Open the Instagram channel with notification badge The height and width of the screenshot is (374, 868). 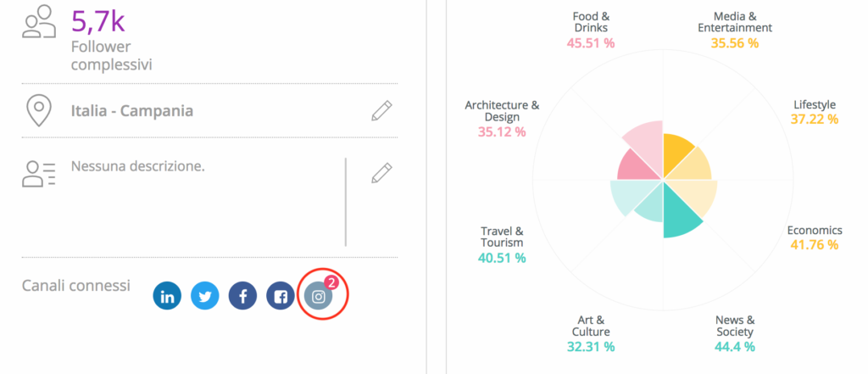pyautogui.click(x=318, y=296)
